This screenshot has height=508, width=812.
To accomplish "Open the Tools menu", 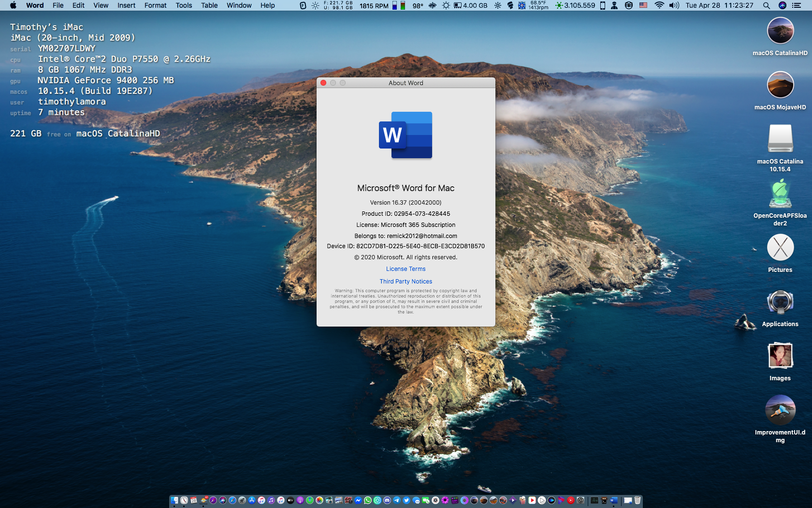I will [184, 5].
